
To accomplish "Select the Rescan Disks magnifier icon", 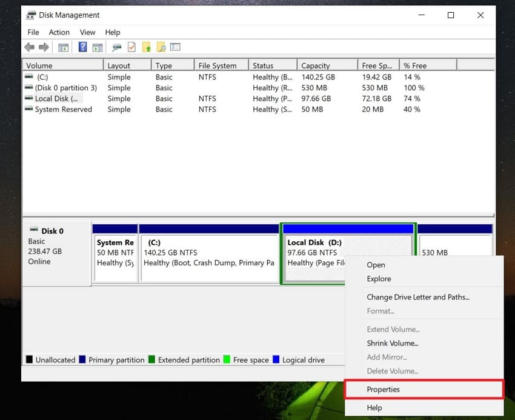I will [115, 47].
